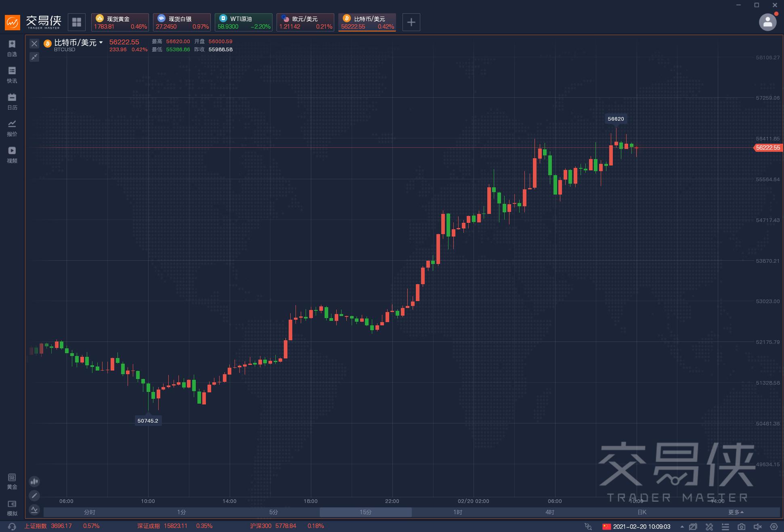
Task: Open the 模拟 simulation sidebar item
Action: [12, 508]
